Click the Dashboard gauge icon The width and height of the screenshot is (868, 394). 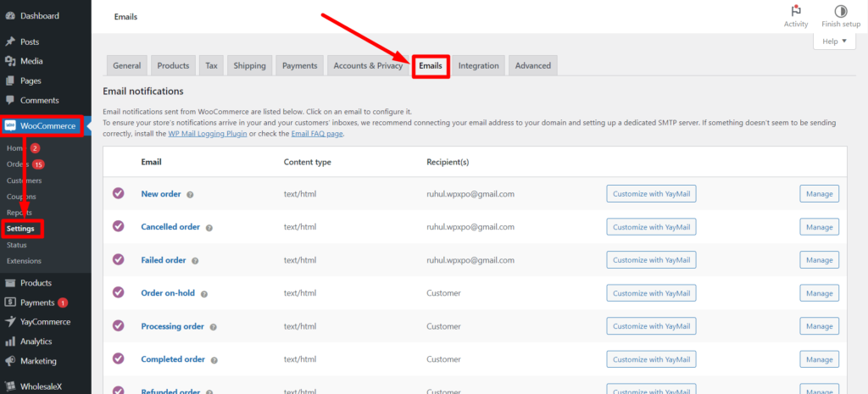pyautogui.click(x=10, y=16)
